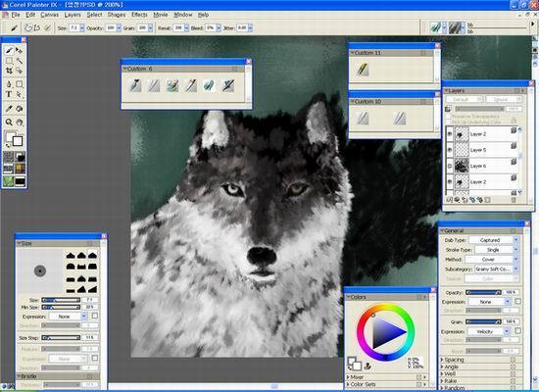
Task: Open the Canvas menu
Action: click(x=50, y=15)
